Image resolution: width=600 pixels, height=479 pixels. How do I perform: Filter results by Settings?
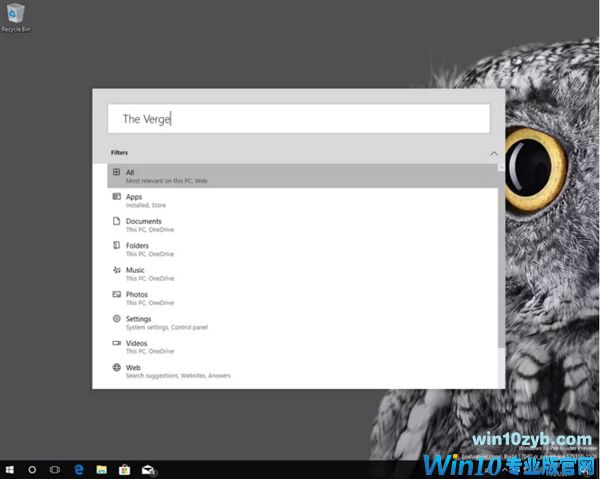point(303,323)
